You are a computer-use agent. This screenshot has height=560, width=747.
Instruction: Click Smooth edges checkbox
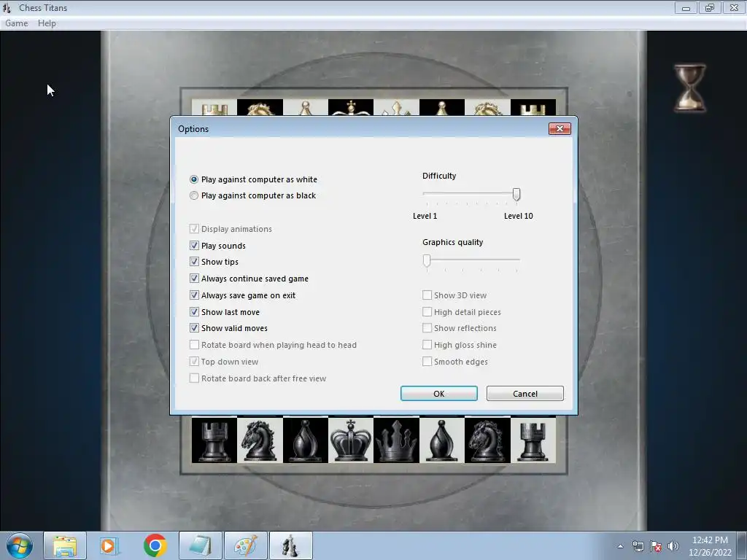(x=427, y=362)
